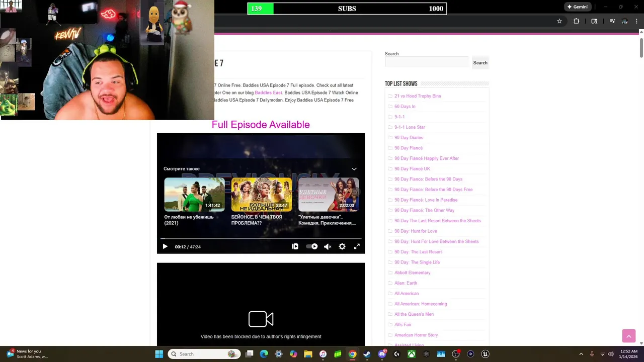This screenshot has height=362, width=644.
Task: Click the tab search icon in toolbar
Action: [x=594, y=21]
